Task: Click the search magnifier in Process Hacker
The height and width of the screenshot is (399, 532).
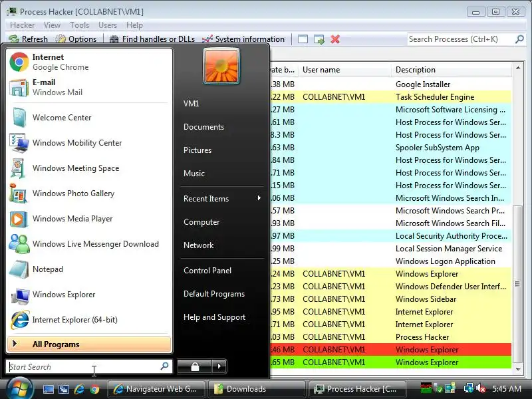Action: (x=519, y=39)
